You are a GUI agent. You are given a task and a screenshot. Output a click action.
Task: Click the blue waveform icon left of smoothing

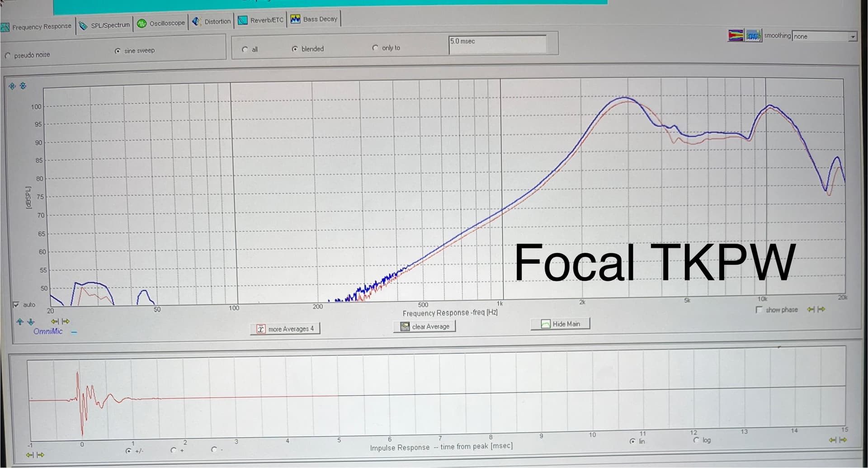(753, 36)
